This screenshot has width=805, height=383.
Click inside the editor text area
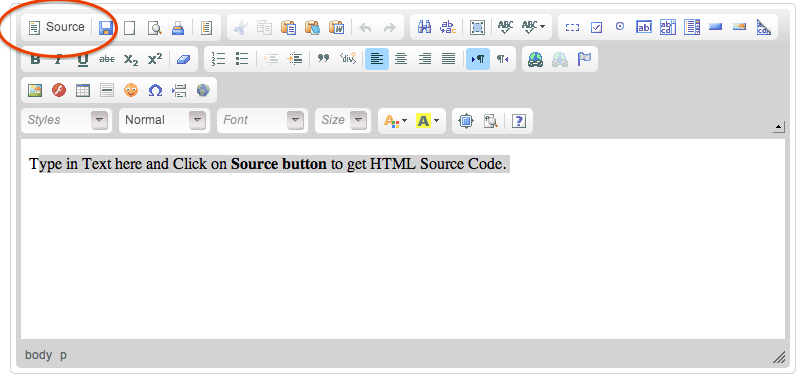403,239
